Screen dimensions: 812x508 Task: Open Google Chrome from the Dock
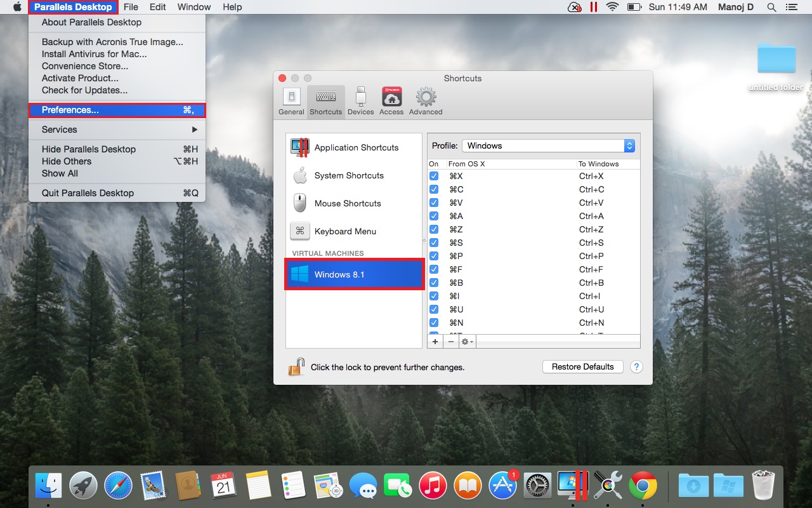coord(643,486)
